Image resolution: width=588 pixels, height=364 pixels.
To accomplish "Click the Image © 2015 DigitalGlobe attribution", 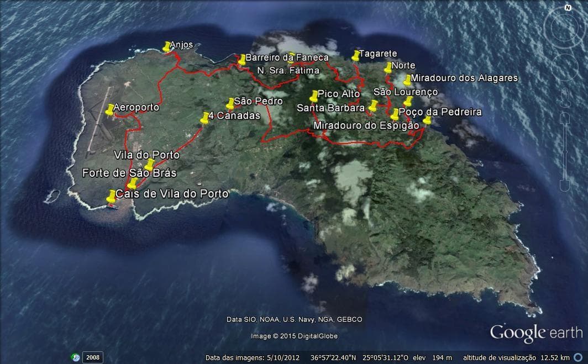I will (x=295, y=336).
